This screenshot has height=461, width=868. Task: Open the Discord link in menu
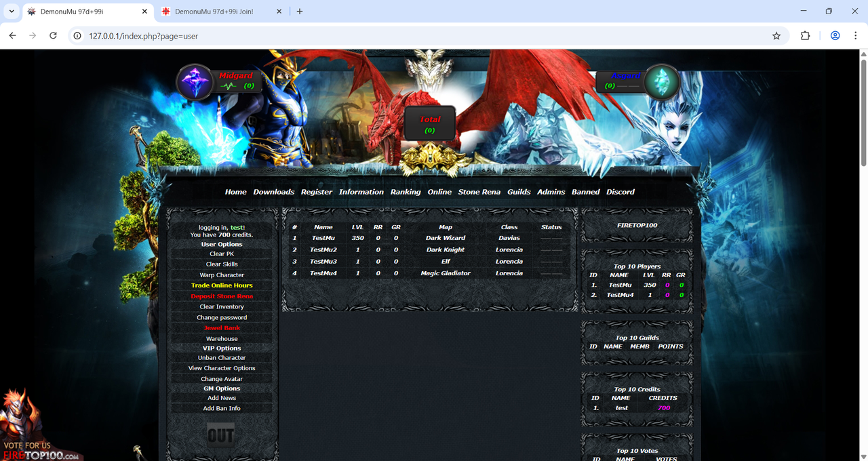[x=620, y=192]
